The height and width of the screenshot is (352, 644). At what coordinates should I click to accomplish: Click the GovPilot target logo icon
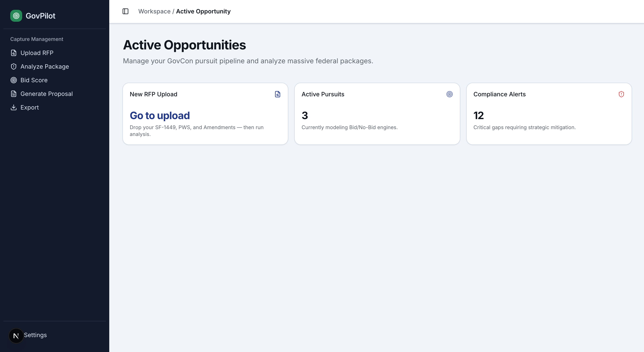click(x=16, y=16)
